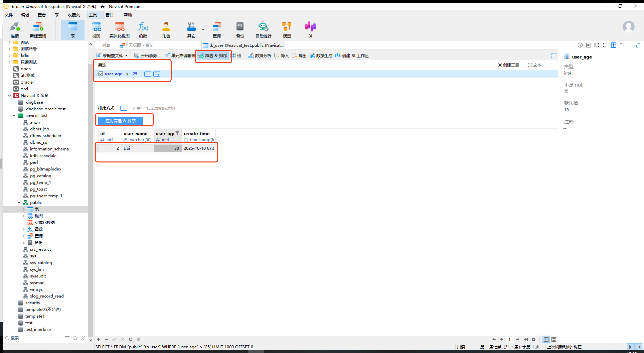Viewport: 644px width, 353px height.
Task: Refresh the table data
Action: 131,339
